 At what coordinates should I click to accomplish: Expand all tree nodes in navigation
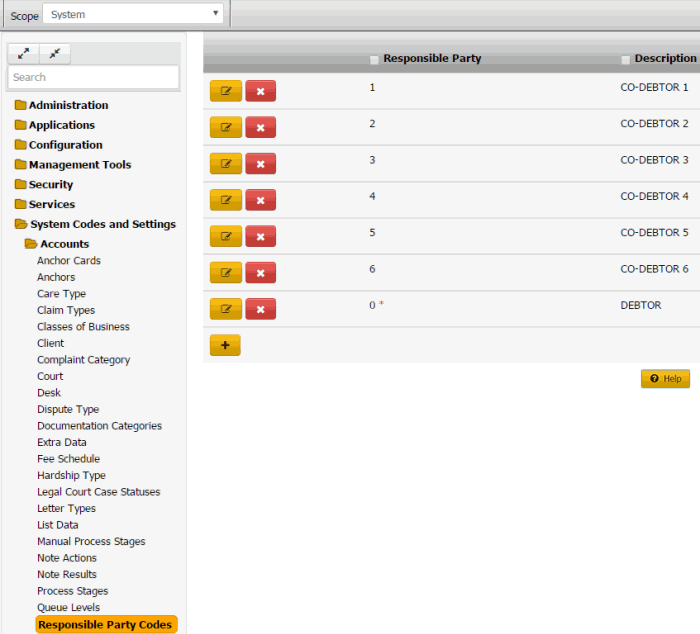(x=23, y=54)
